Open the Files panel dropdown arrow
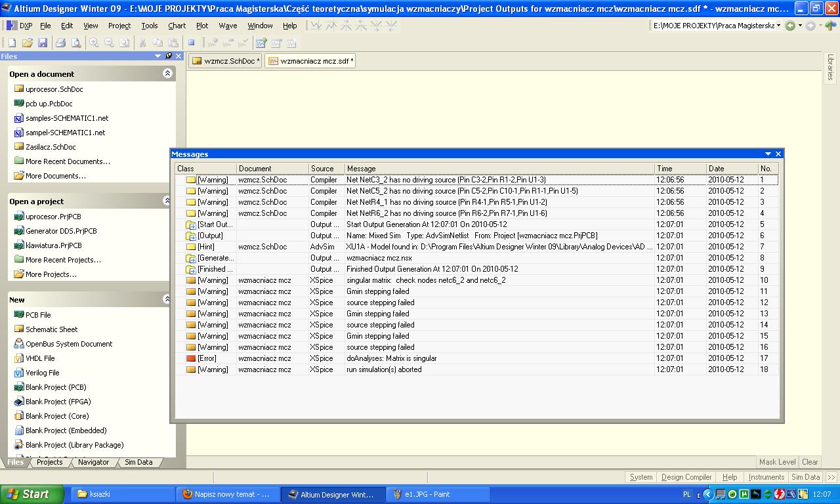Image resolution: width=840 pixels, height=504 pixels. pyautogui.click(x=157, y=56)
